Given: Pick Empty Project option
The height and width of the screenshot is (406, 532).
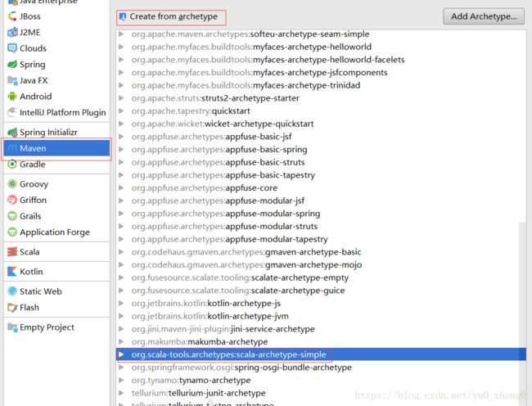Looking at the screenshot, I should coord(56,327).
